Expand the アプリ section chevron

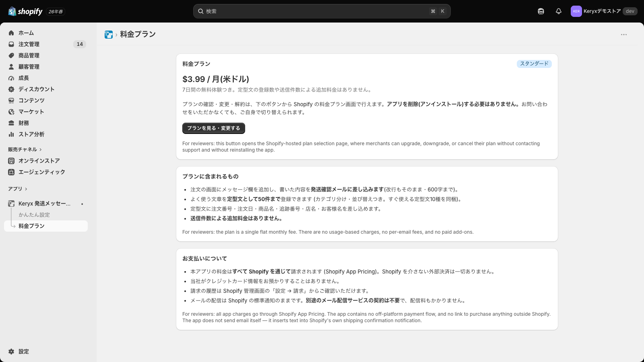pos(26,189)
